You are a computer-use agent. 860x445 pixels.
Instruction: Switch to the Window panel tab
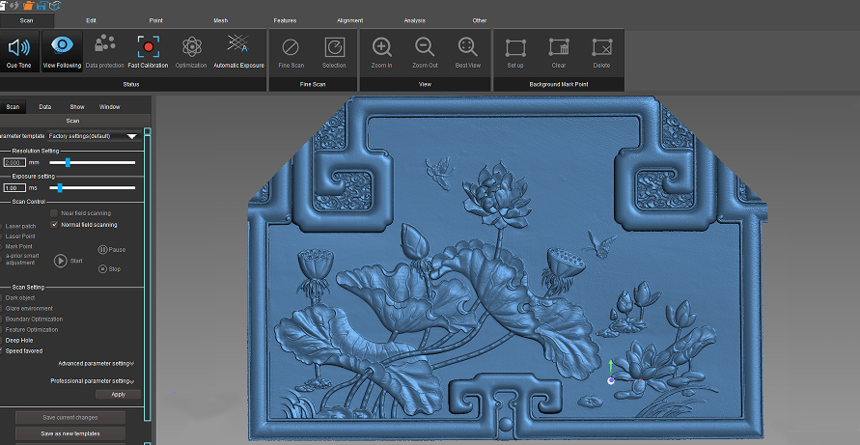point(109,107)
